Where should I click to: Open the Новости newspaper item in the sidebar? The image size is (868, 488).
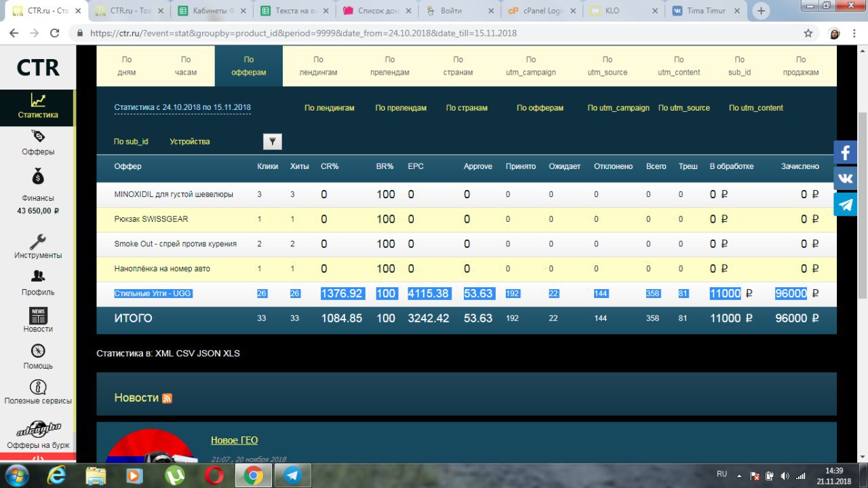tap(38, 321)
